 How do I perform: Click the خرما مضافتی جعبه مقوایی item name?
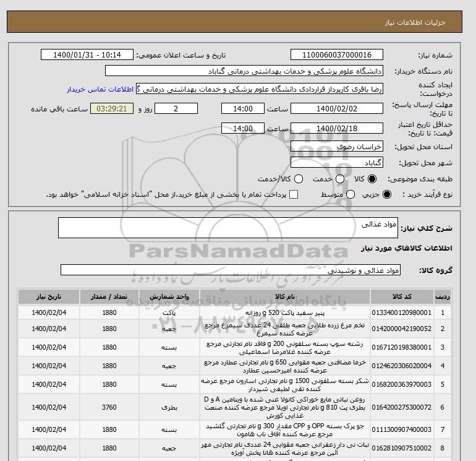click(x=285, y=366)
